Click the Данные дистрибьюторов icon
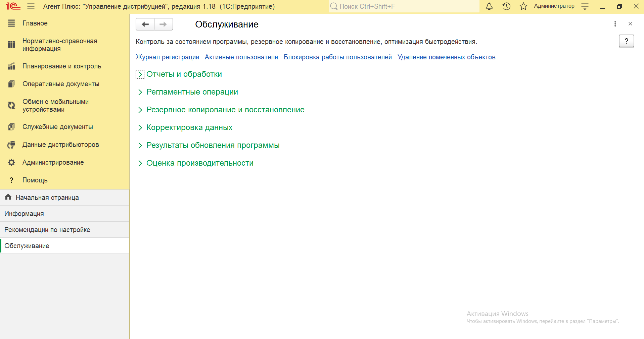 [11, 145]
